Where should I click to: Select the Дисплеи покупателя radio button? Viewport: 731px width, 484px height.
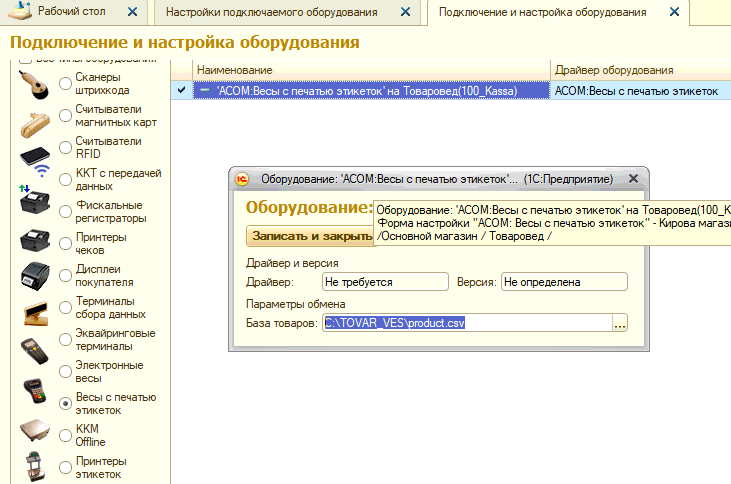click(x=65, y=276)
